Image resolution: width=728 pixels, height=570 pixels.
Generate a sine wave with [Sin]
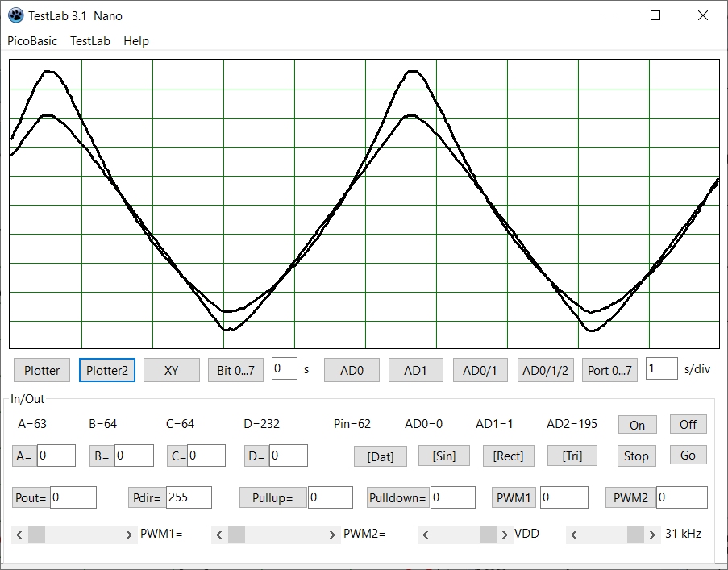(x=444, y=456)
